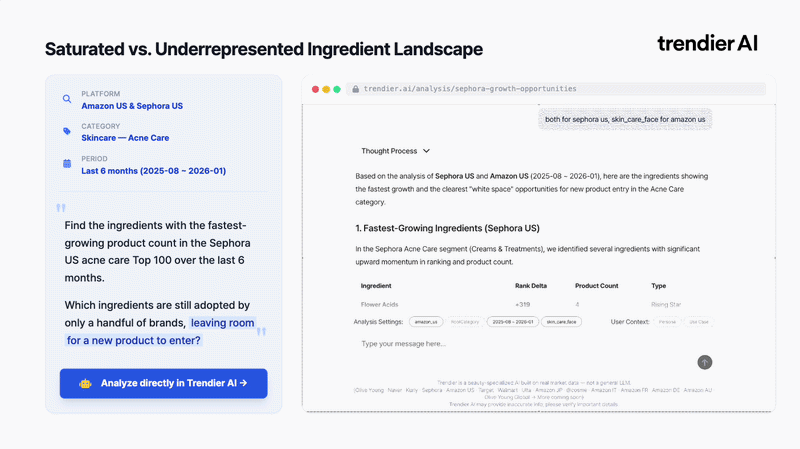The height and width of the screenshot is (449, 800).
Task: Click the Product Count column header
Action: (x=597, y=285)
